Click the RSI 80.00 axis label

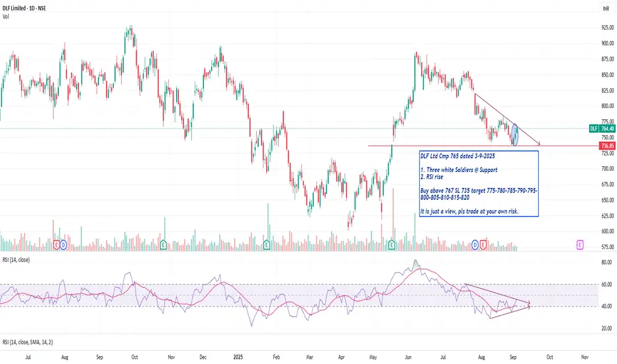coord(607,262)
